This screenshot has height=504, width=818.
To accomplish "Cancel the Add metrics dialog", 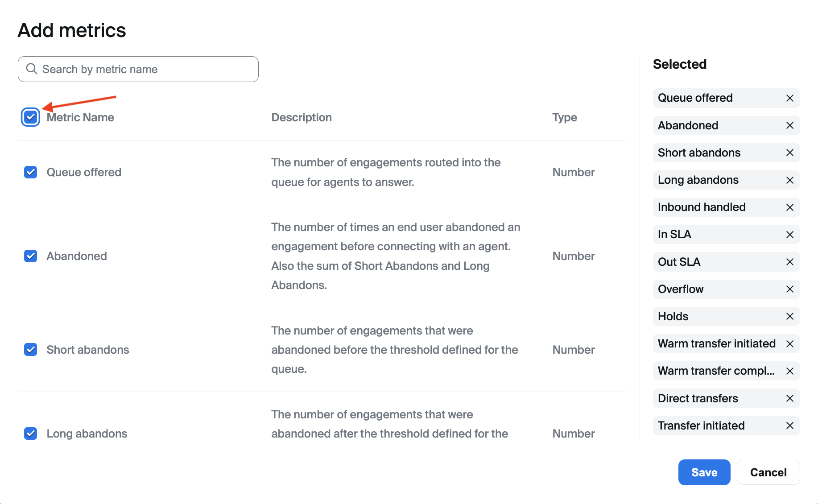I will point(768,472).
